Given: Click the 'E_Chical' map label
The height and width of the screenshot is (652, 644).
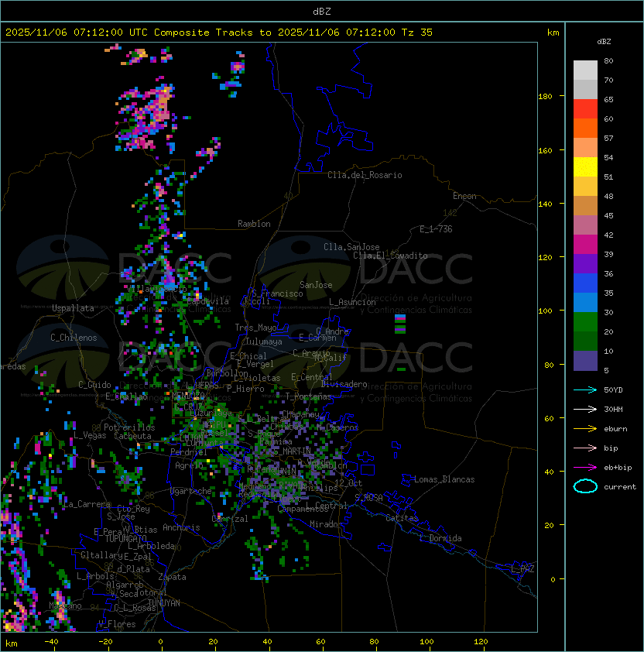Looking at the screenshot, I should [248, 356].
